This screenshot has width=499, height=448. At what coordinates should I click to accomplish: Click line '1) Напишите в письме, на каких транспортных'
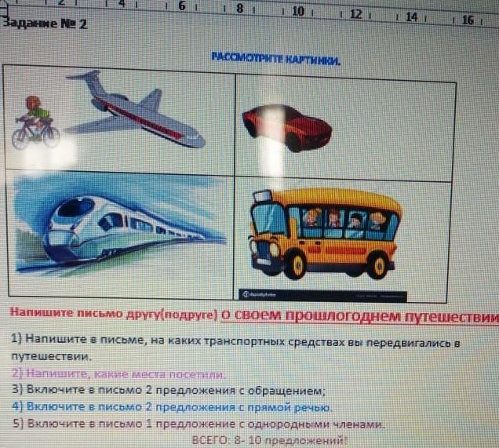click(235, 341)
